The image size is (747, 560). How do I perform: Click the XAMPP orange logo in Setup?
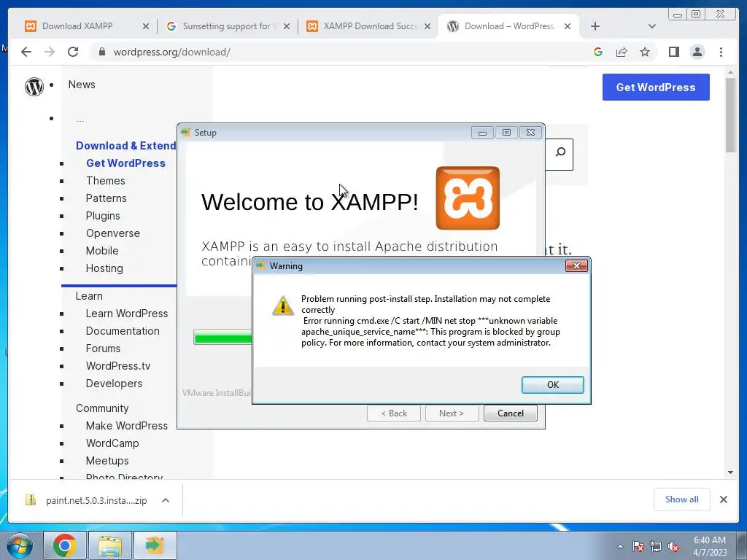pyautogui.click(x=468, y=198)
